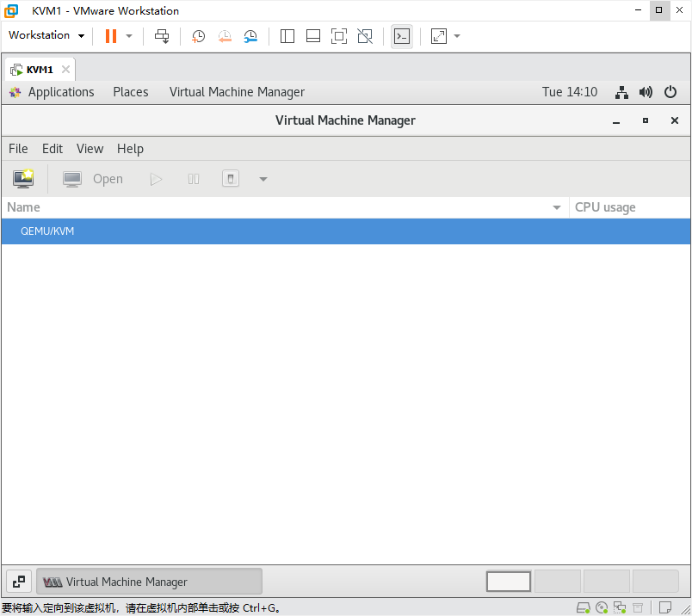692x616 pixels.
Task: Enter full screen mode icon
Action: pyautogui.click(x=339, y=36)
